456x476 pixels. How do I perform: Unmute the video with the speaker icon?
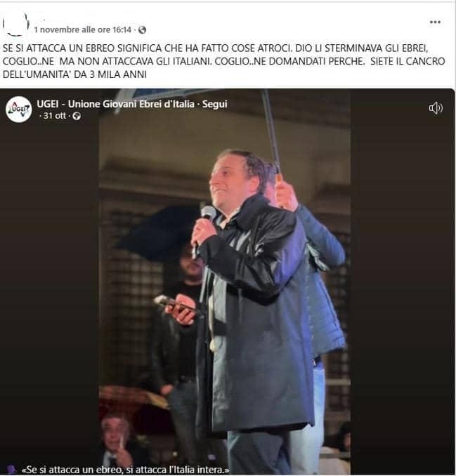click(x=436, y=108)
